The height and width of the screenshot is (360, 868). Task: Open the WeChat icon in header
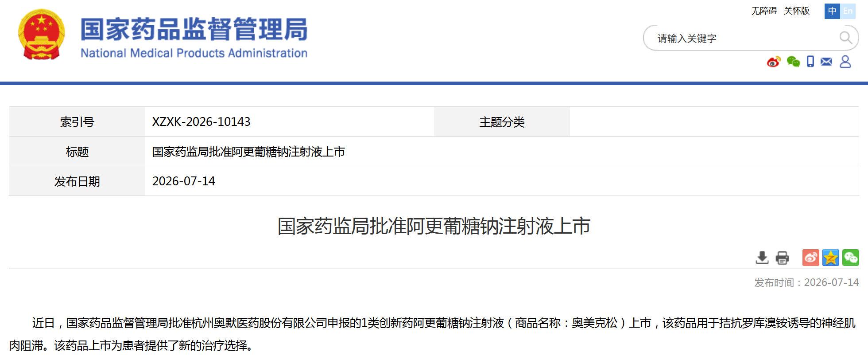[793, 62]
